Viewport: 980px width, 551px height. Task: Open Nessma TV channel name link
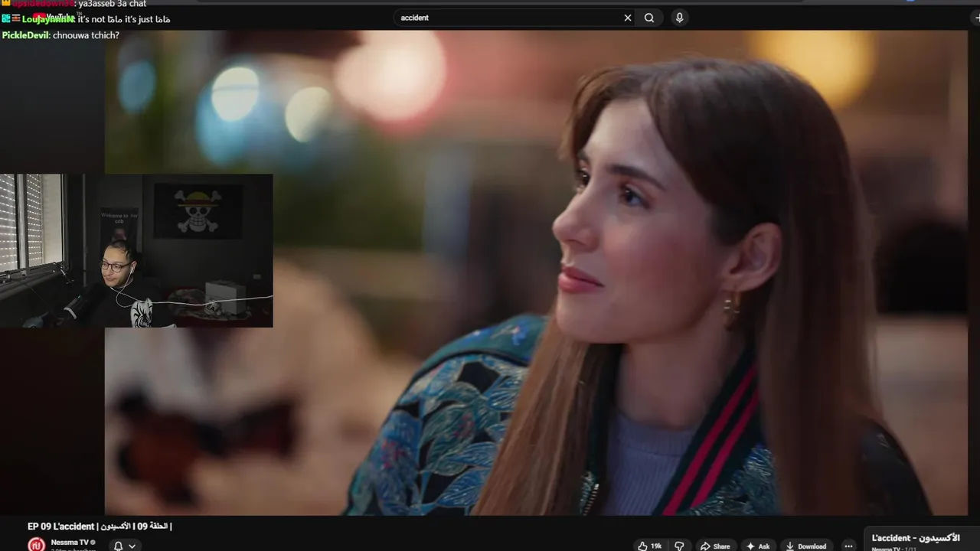click(70, 542)
